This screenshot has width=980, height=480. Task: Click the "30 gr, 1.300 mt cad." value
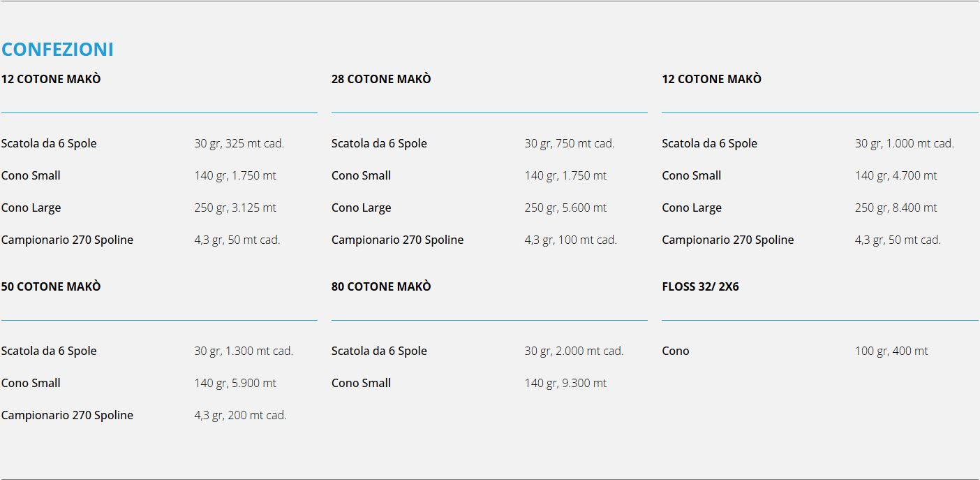pos(244,351)
